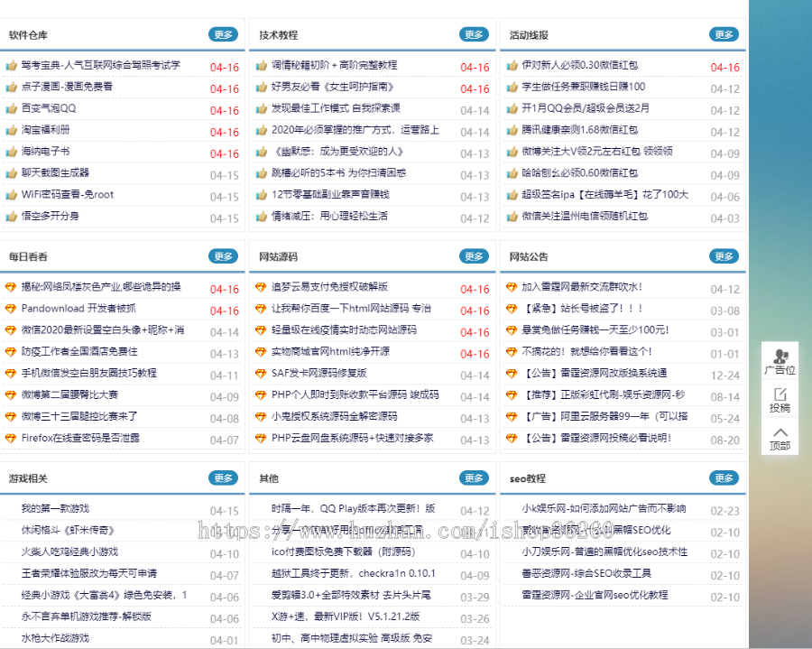The width and height of the screenshot is (812, 649).
Task: Click 更多 button in 游戏相关 section
Action: (223, 477)
